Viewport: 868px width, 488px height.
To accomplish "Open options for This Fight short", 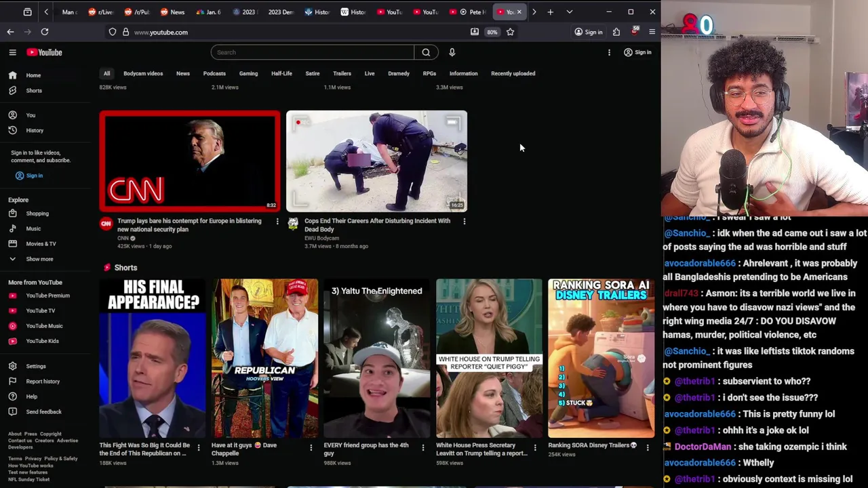I will pyautogui.click(x=198, y=447).
